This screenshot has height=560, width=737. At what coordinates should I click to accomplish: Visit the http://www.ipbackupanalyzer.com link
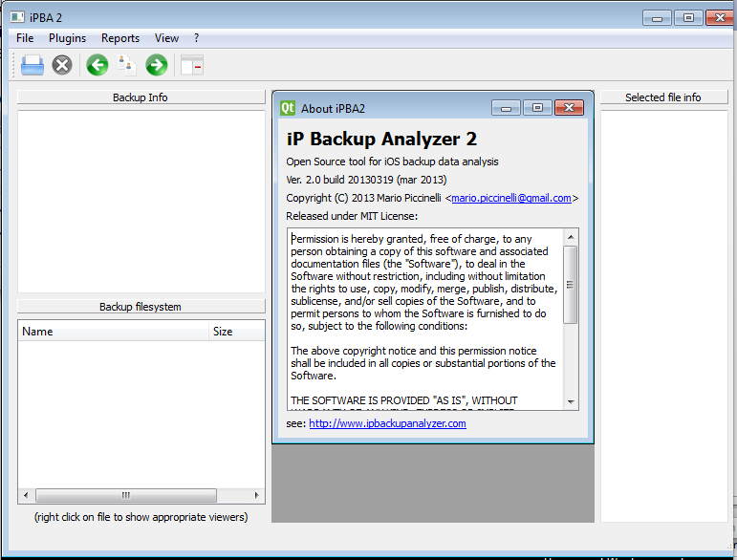387,423
